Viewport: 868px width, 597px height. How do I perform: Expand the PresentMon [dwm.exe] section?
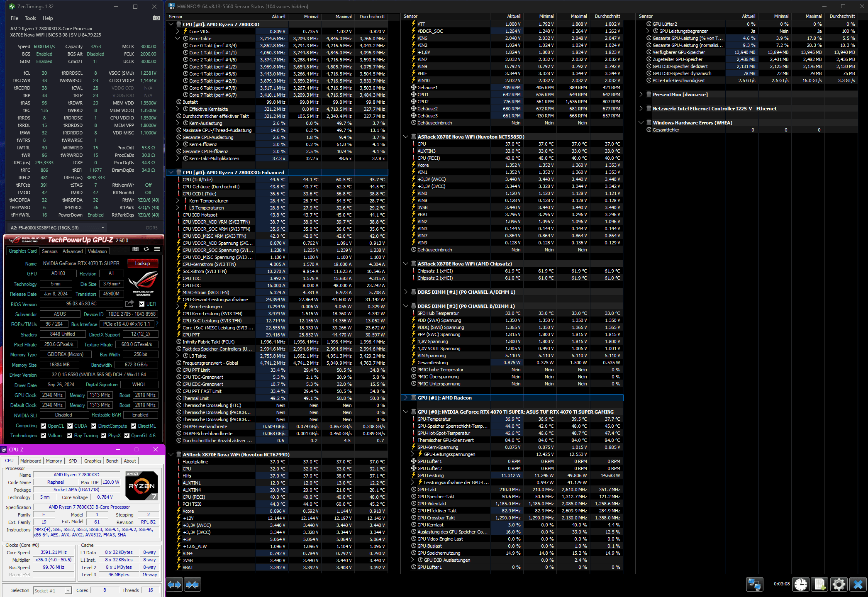point(641,95)
